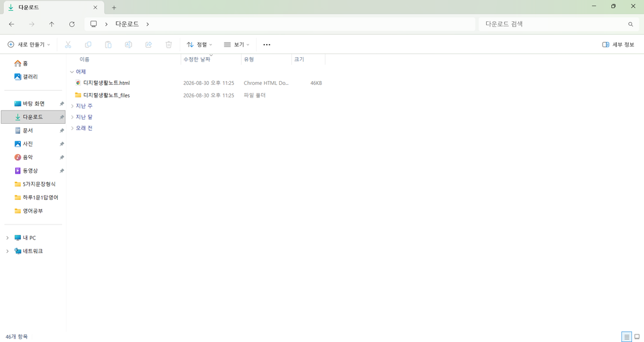Go forward with the right arrow

31,25
